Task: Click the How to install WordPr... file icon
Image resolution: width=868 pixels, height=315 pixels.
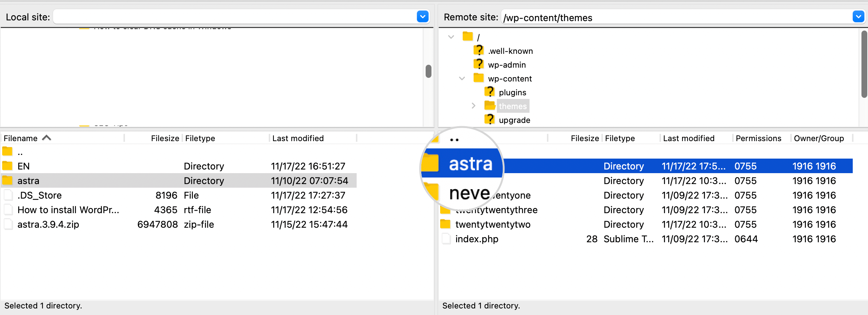Action: point(8,210)
